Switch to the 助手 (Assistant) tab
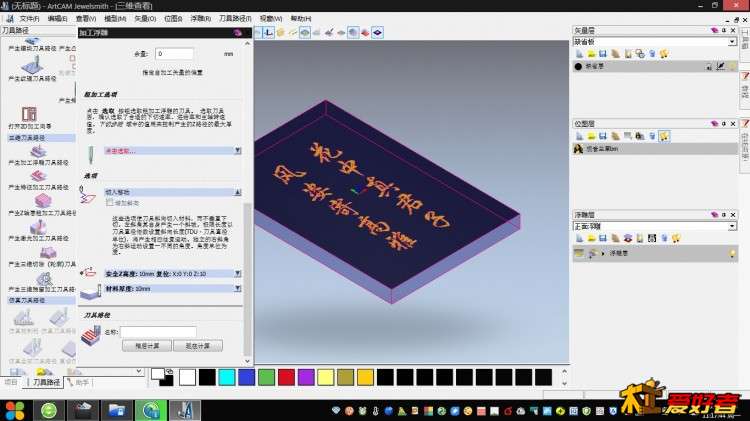The image size is (750, 421). [x=79, y=382]
